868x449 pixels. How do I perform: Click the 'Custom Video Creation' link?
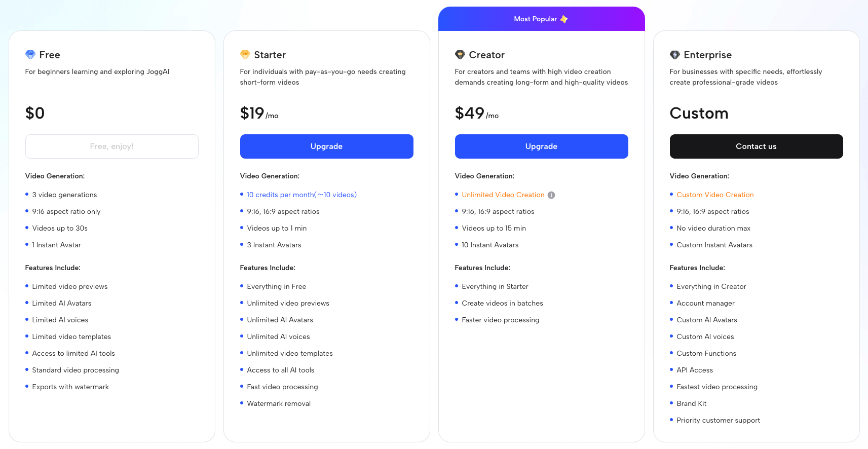coord(715,195)
